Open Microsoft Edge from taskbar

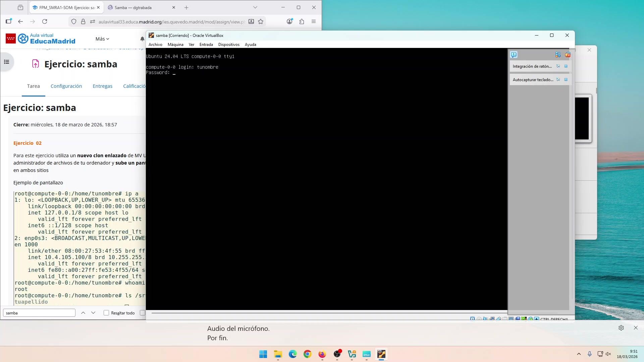pyautogui.click(x=293, y=354)
